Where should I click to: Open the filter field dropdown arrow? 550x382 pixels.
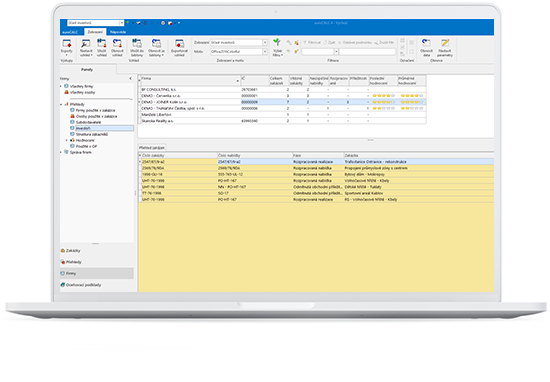pos(336,52)
